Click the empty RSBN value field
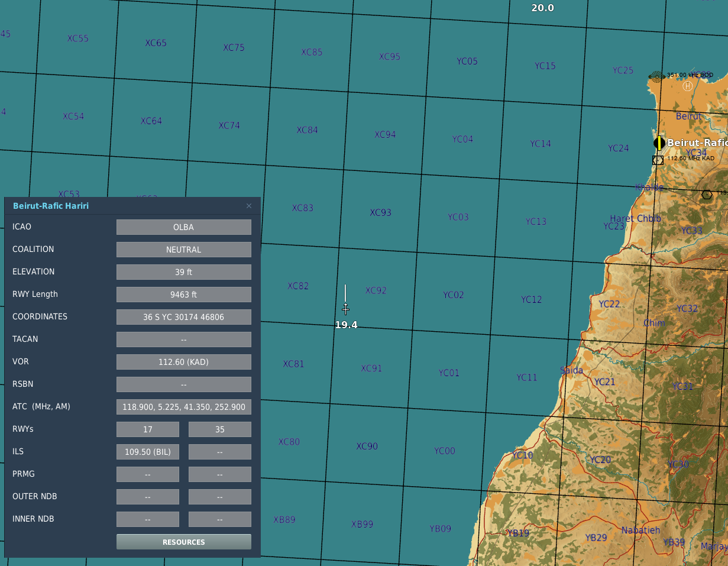The image size is (728, 566). [184, 384]
